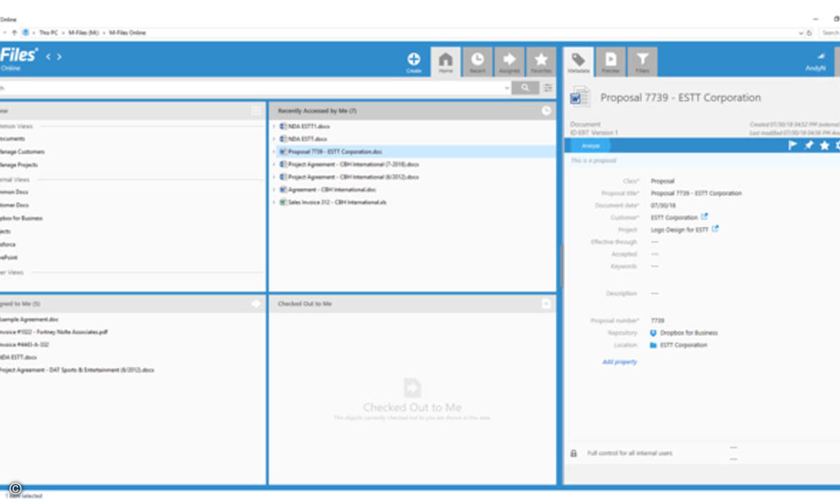Click clock icon in Recently Accessed header
This screenshot has height=504, width=840.
click(x=546, y=111)
